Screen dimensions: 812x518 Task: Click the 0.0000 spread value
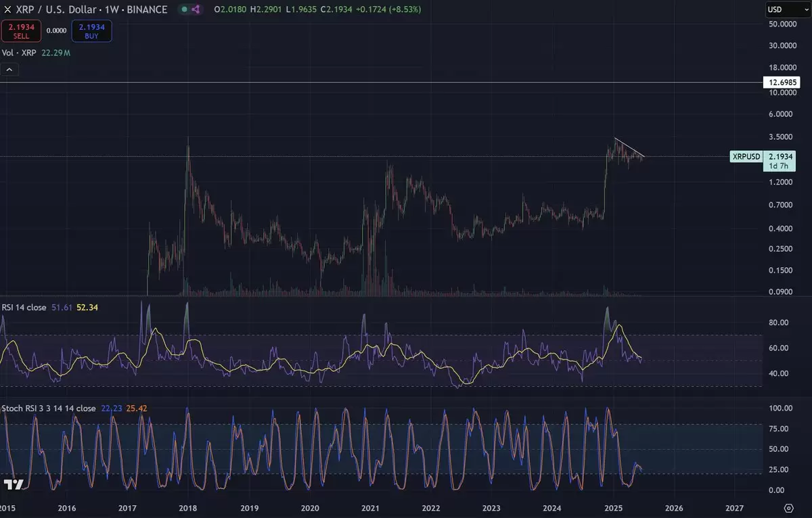[57, 30]
